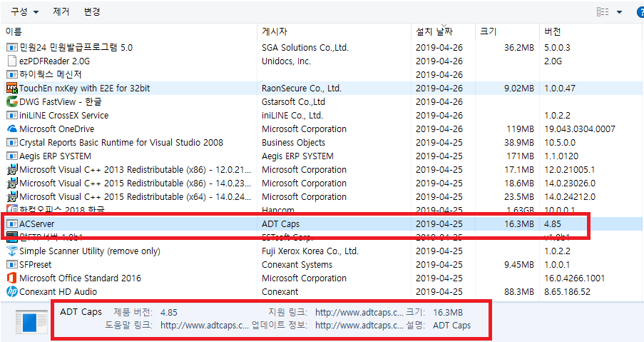The height and width of the screenshot is (342, 644).
Task: Click the SFPreset program icon
Action: 12,265
